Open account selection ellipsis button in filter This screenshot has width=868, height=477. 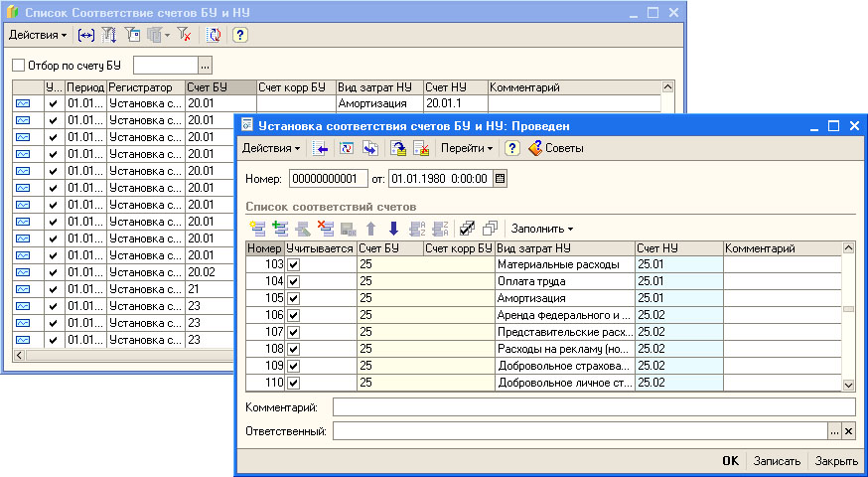(x=206, y=66)
